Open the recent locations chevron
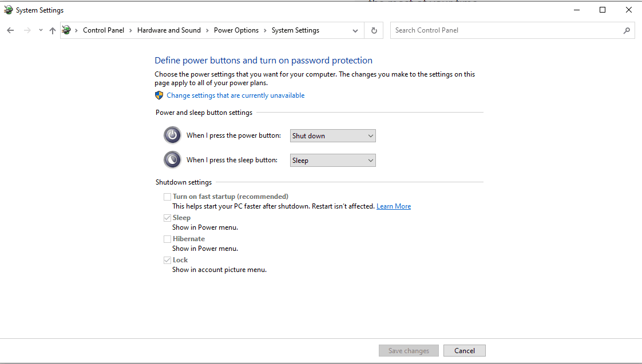 [x=41, y=30]
